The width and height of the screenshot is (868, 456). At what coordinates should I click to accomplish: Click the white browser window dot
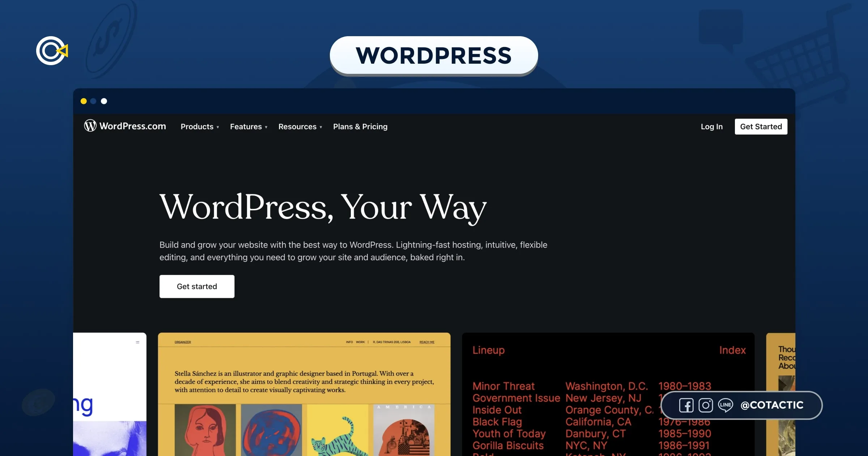[x=104, y=101]
